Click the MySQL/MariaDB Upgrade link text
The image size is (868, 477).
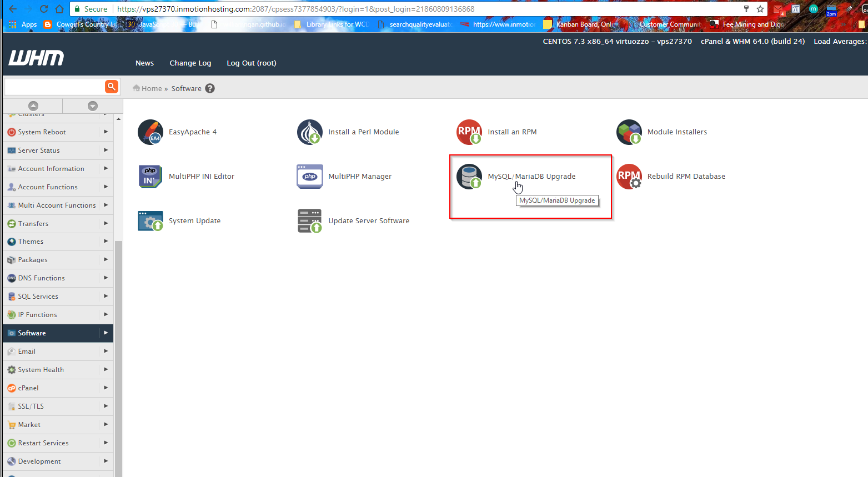[x=531, y=177]
